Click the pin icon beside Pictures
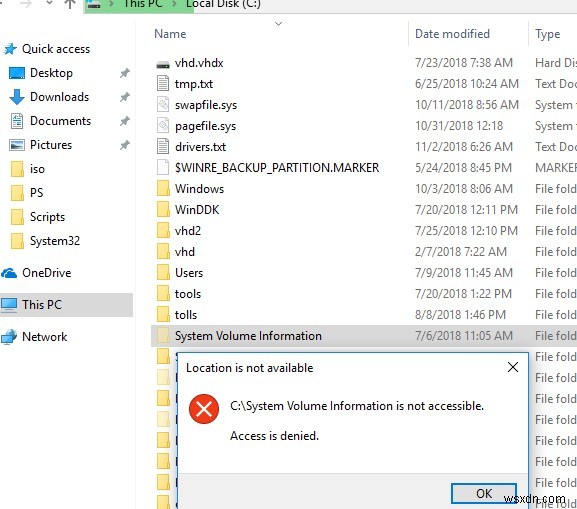 125,145
